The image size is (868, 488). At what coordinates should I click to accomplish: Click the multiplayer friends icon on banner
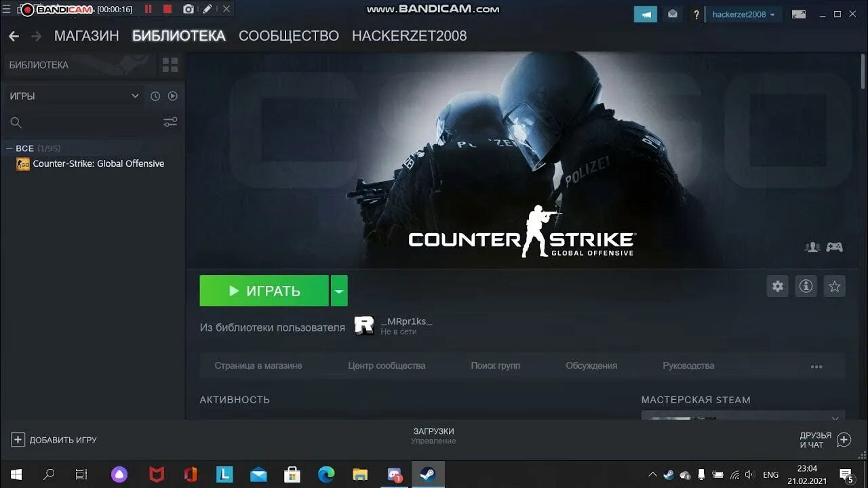[812, 247]
